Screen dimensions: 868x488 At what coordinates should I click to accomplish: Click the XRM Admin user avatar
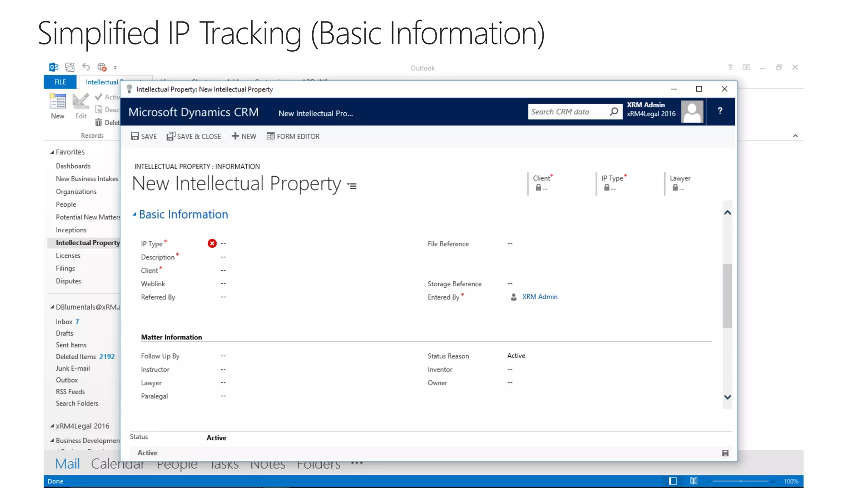click(692, 111)
